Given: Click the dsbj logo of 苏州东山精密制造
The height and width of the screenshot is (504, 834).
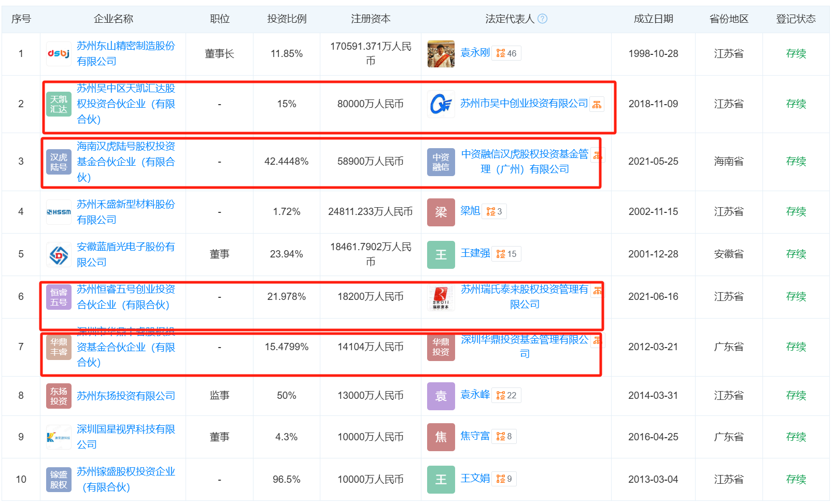Looking at the screenshot, I should click(x=59, y=54).
